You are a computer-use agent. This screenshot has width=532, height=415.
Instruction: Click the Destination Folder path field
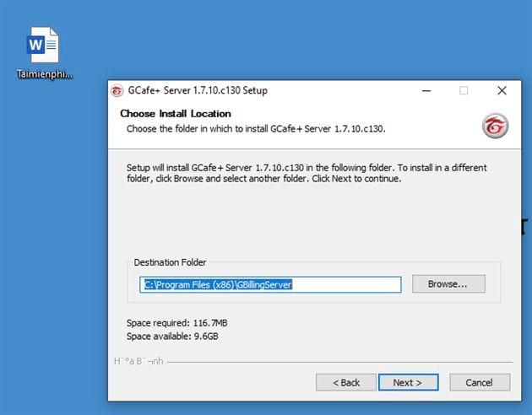click(x=270, y=284)
